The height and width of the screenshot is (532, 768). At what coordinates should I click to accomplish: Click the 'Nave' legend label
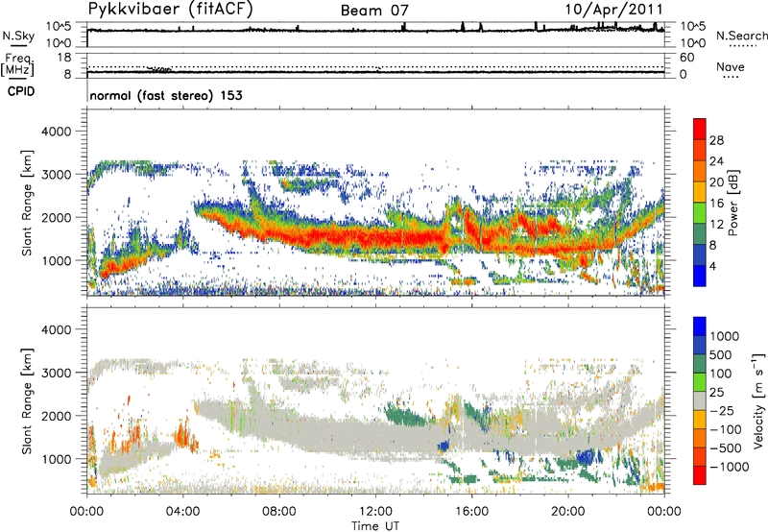point(731,66)
